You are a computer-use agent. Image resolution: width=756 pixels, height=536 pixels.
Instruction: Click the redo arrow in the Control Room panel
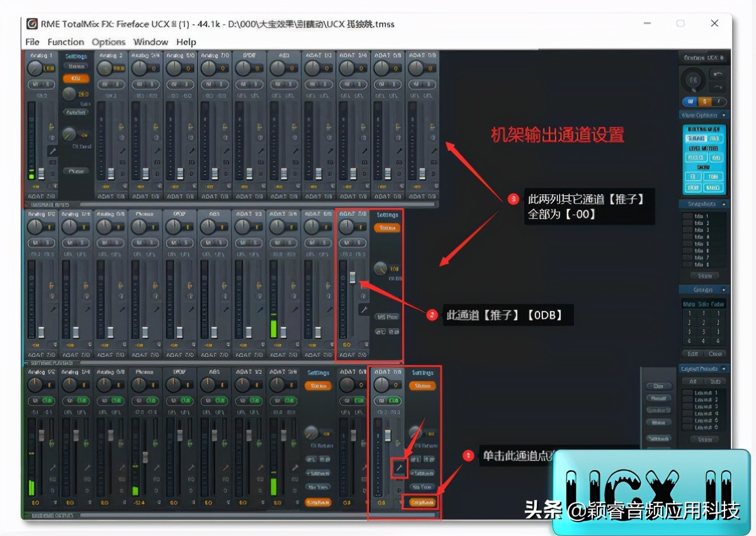pyautogui.click(x=718, y=86)
